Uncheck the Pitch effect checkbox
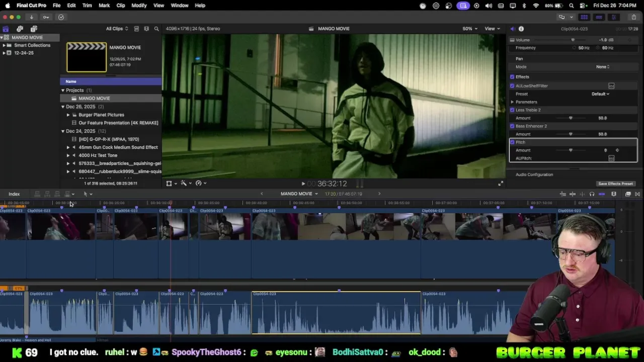Image resolution: width=644 pixels, height=362 pixels. tap(512, 142)
